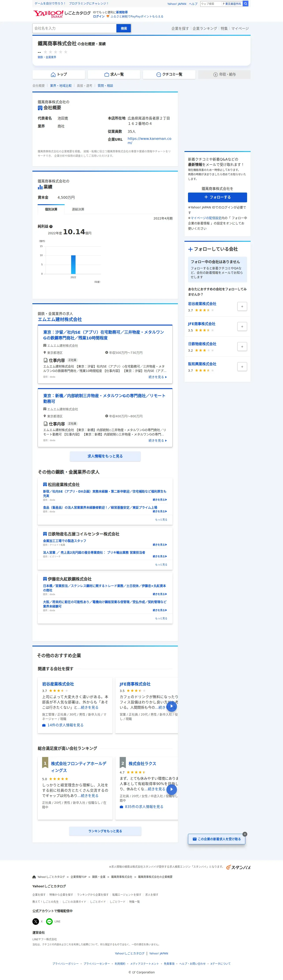The image size is (283, 980).
Task: Open Yahoo! JAPAN しごとカタログ logo
Action: click(62, 14)
